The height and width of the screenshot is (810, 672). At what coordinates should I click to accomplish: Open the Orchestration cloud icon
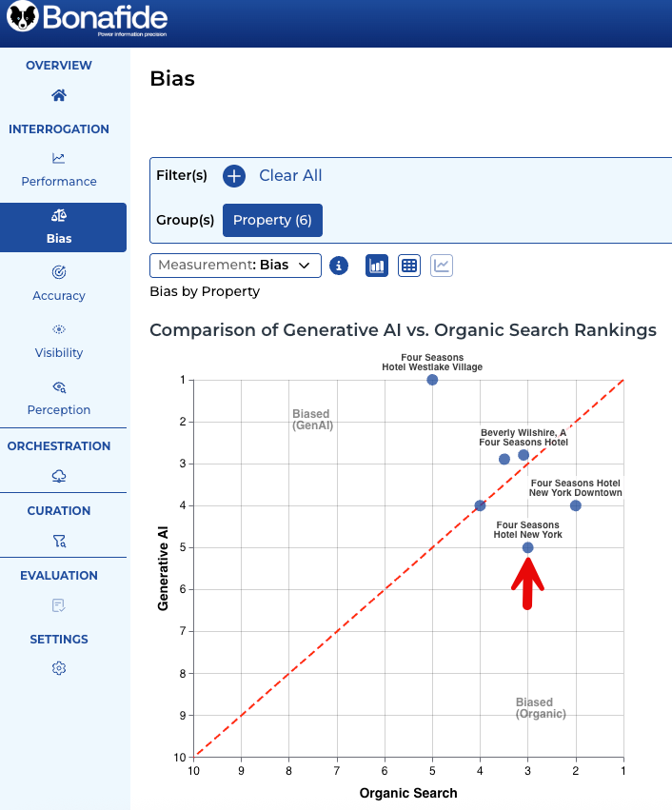pyautogui.click(x=59, y=476)
